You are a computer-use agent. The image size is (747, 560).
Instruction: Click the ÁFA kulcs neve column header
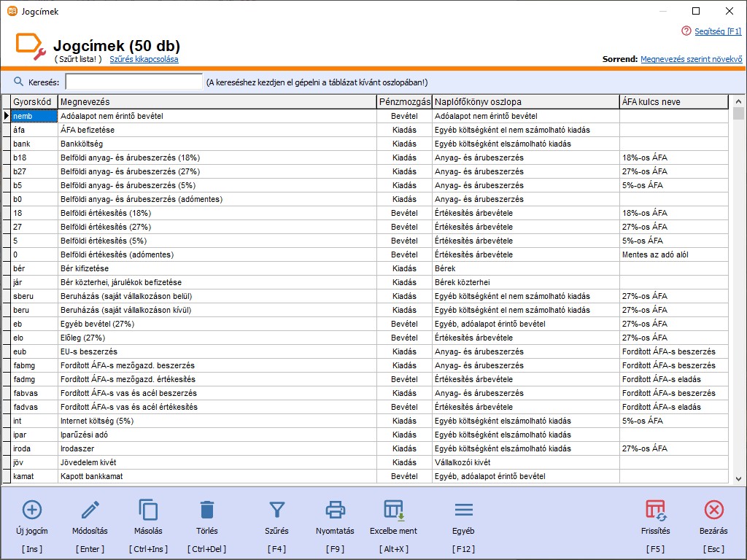[x=673, y=102]
